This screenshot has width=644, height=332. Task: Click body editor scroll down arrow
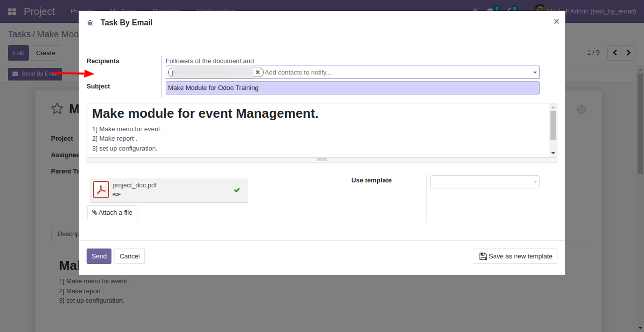click(553, 153)
